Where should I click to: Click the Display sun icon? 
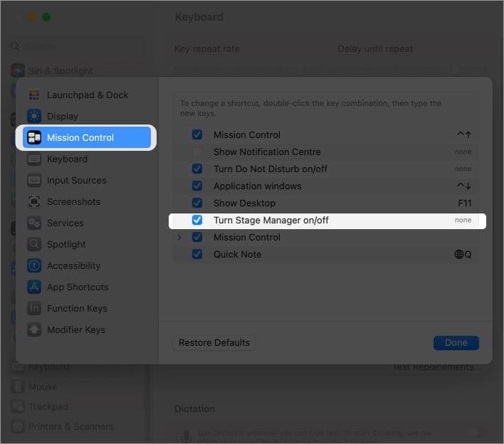pyautogui.click(x=34, y=116)
